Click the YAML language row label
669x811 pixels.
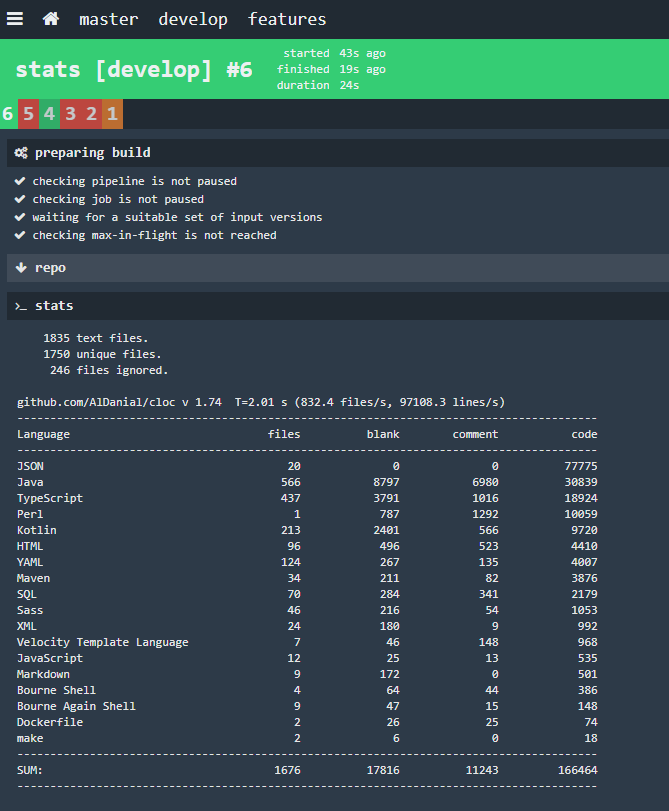pyautogui.click(x=29, y=563)
